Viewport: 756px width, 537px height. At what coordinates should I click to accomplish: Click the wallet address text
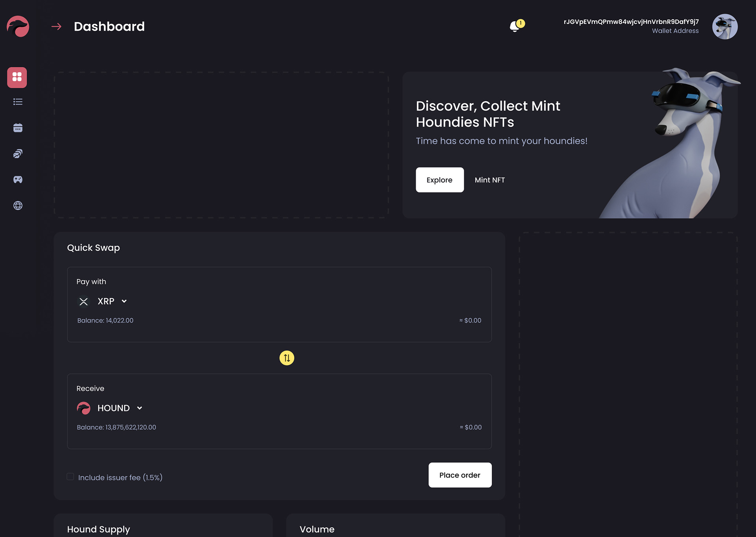[631, 22]
